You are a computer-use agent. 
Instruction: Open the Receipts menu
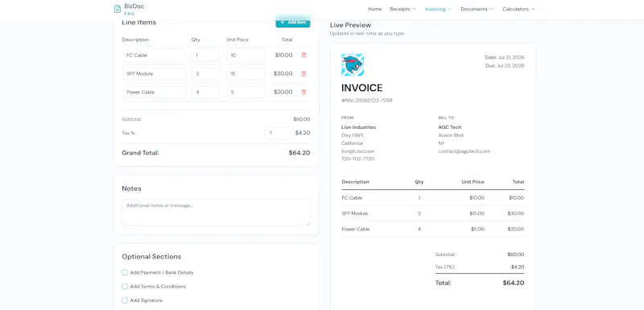tap(403, 9)
